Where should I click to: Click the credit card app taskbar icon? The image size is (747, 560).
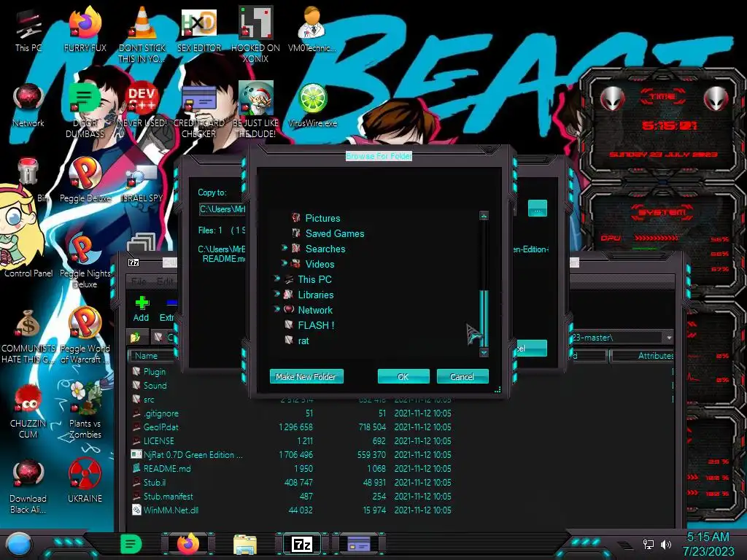pos(359,544)
